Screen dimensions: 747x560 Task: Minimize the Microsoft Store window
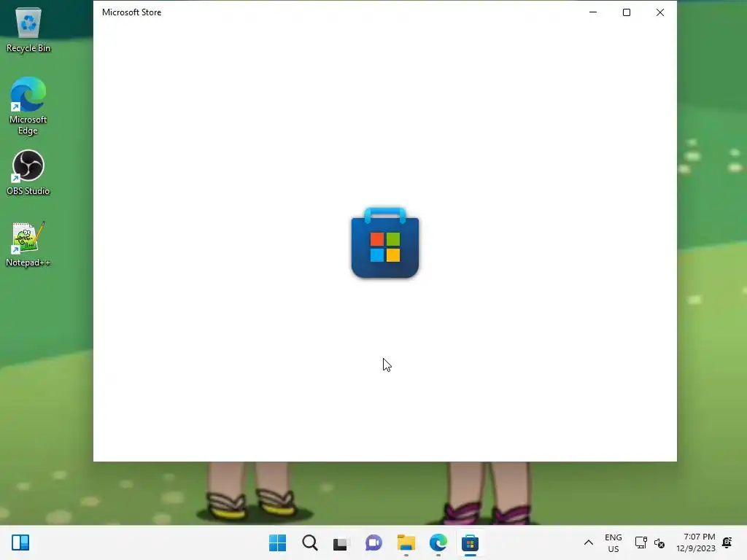pos(593,12)
